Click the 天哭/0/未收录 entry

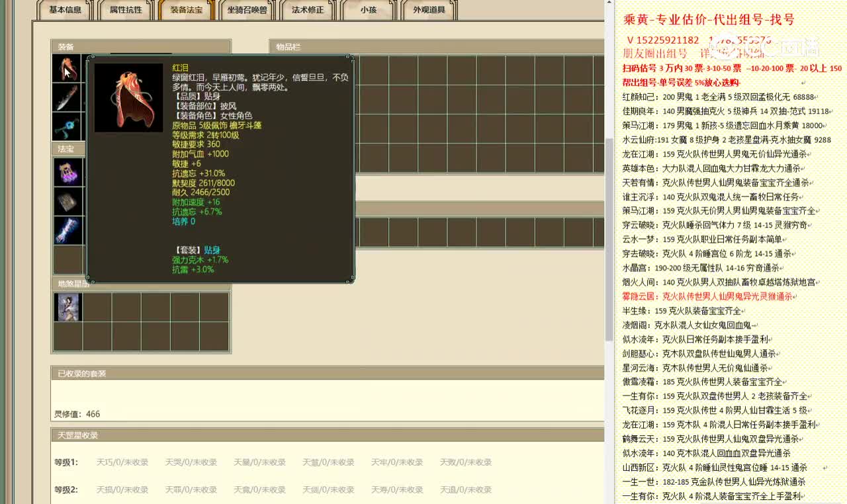(x=191, y=462)
